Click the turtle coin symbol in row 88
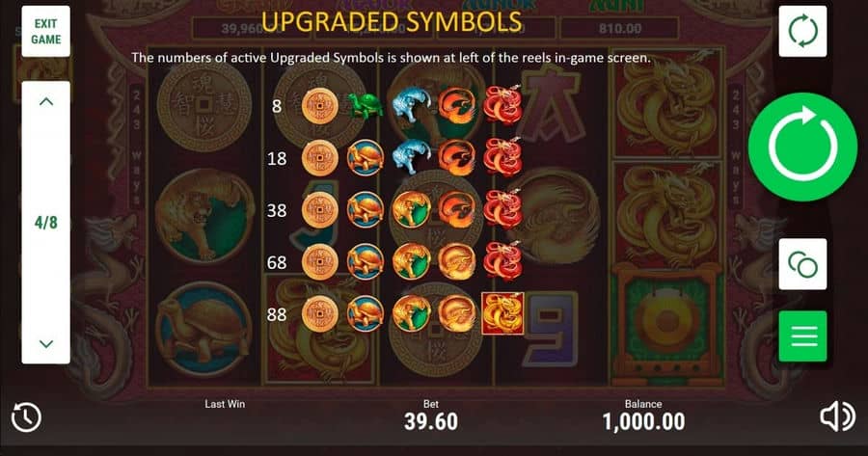868x456 pixels. 366,313
